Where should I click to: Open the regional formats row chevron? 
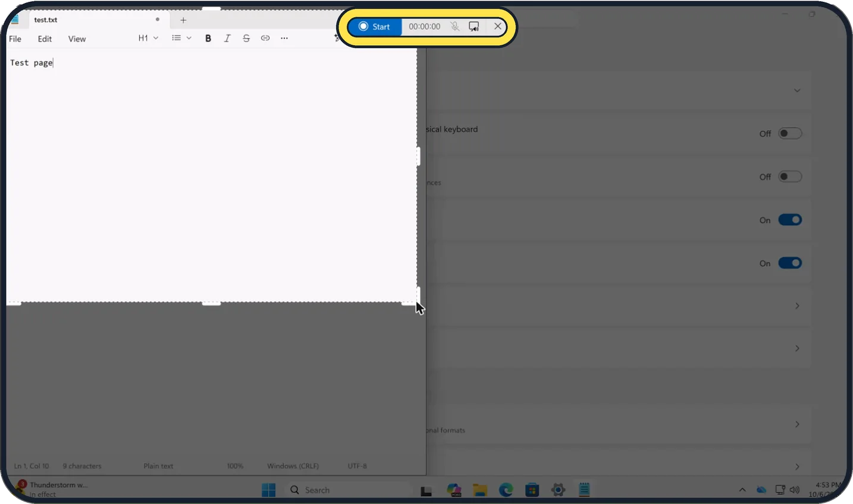coord(797,424)
